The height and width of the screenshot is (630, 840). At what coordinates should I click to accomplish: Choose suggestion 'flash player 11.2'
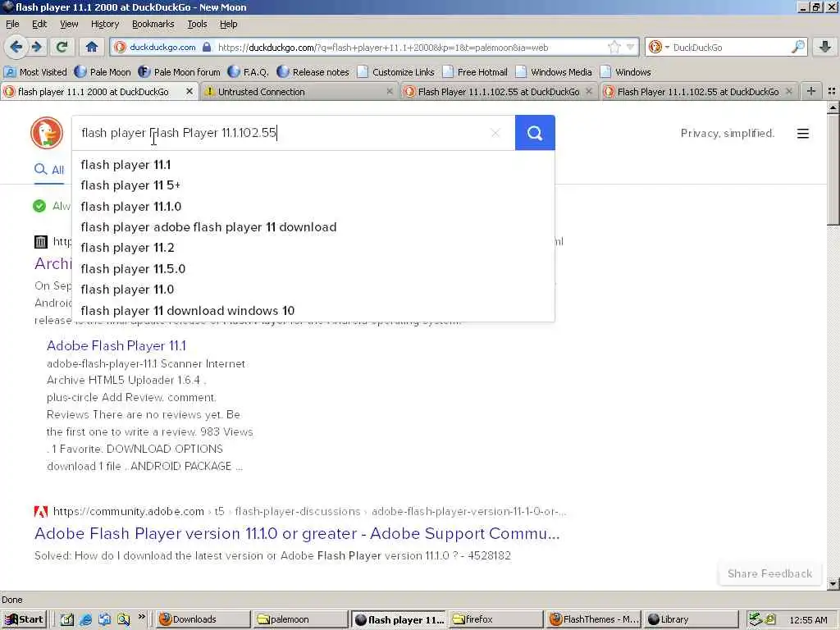313,248
